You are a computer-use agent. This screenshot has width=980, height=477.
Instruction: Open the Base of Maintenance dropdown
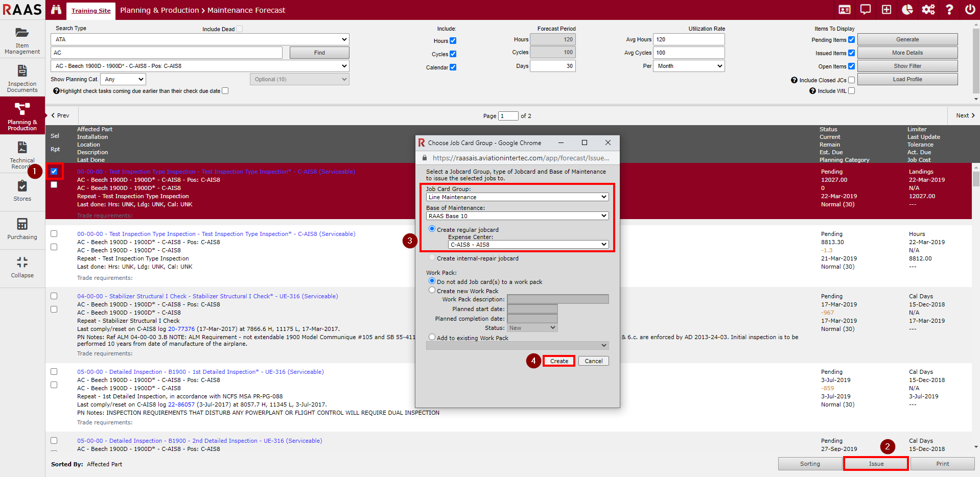pyautogui.click(x=517, y=216)
